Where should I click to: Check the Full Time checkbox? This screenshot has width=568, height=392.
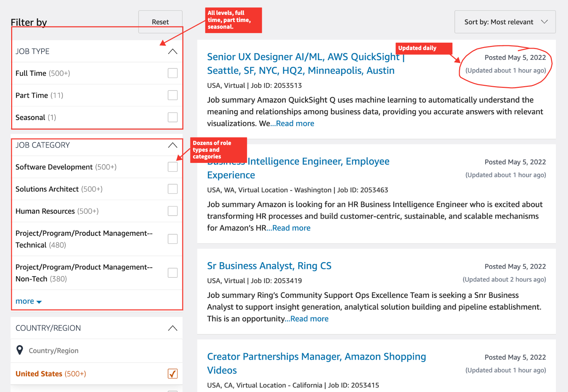point(173,73)
